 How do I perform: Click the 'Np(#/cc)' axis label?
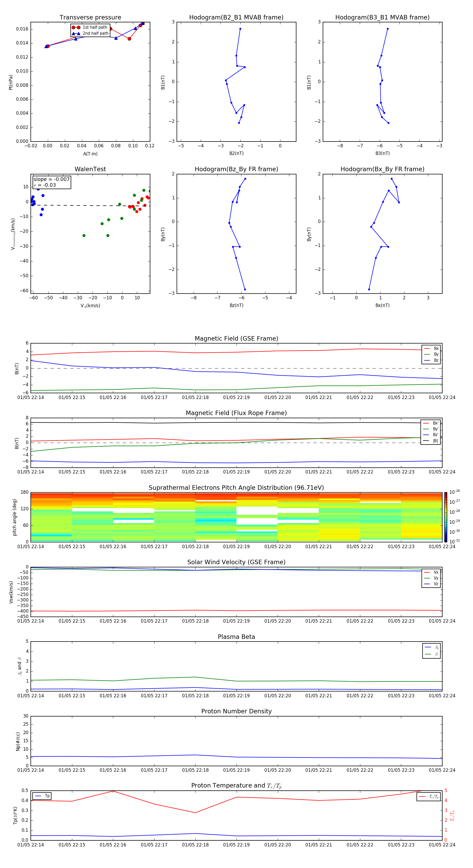point(18,741)
